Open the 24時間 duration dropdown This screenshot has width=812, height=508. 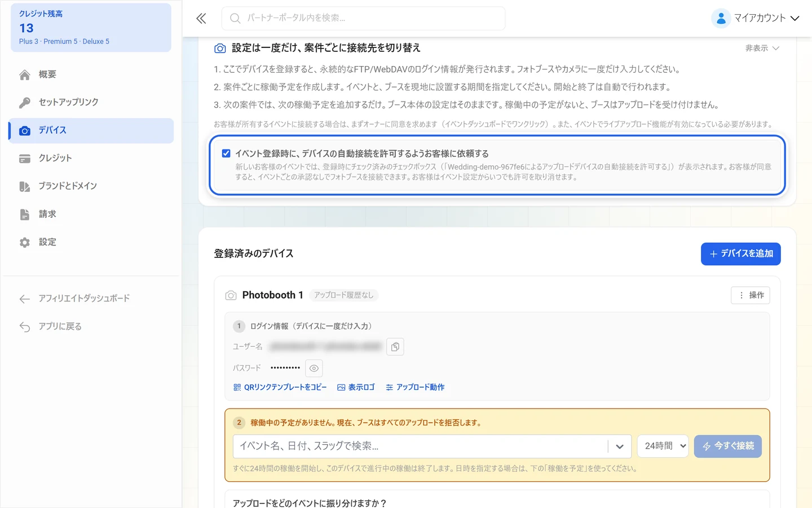point(663,446)
